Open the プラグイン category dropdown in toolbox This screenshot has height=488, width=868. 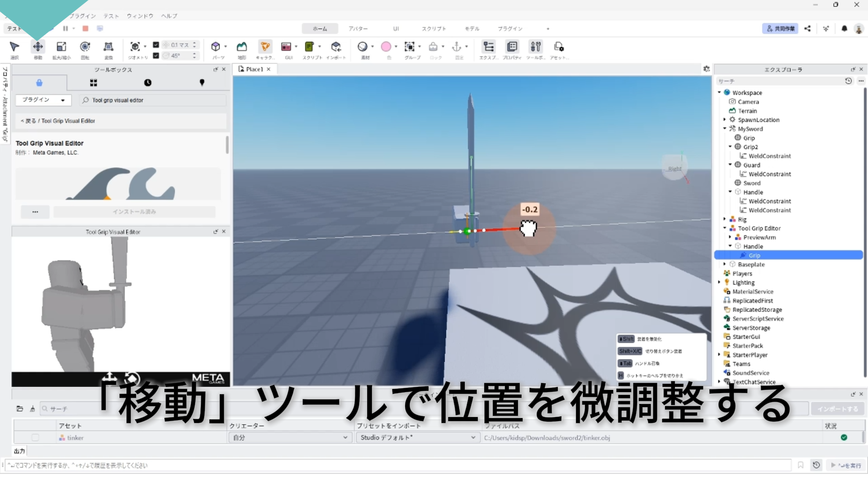(x=43, y=100)
